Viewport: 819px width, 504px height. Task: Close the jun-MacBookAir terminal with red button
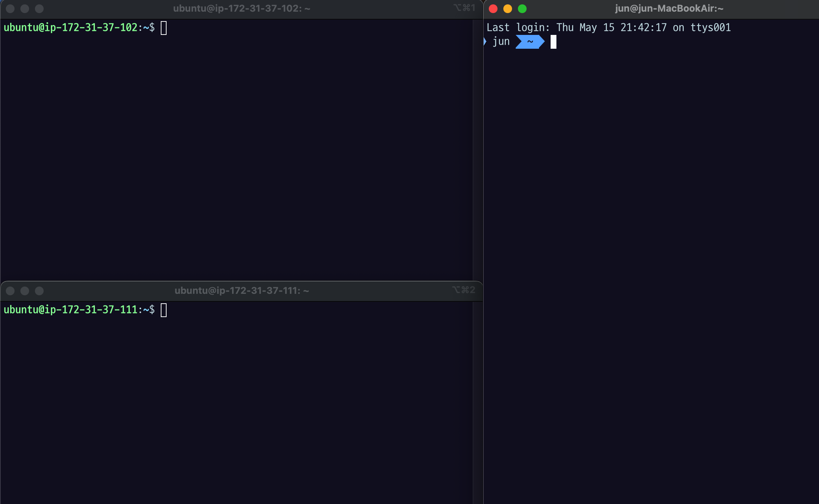[493, 9]
